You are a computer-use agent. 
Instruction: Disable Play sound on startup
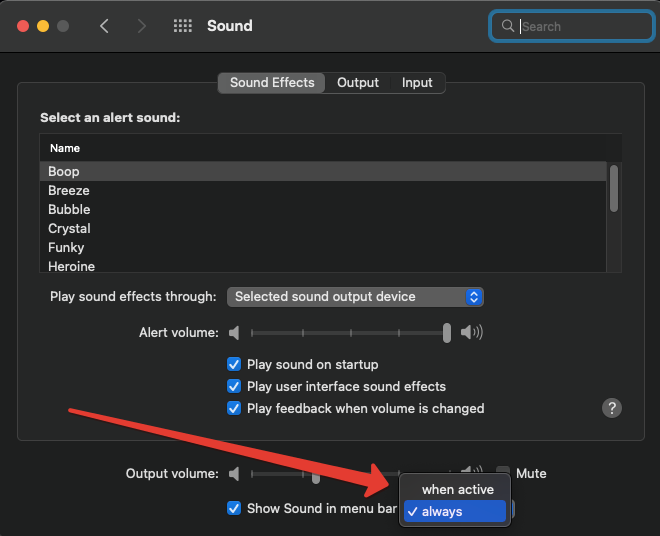point(234,364)
